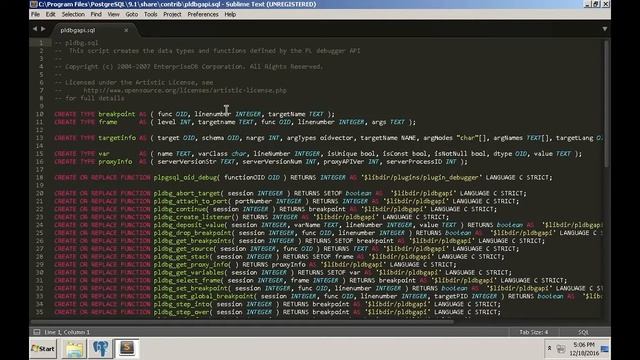This screenshot has width=640, height=360.
Task: Click function name pldbg_create_listener
Action: tap(193, 217)
